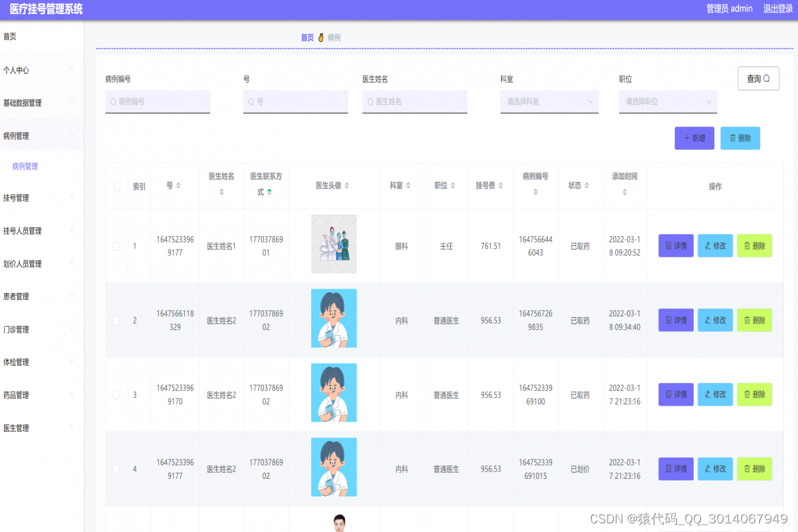Click 删除 for row 4
The width and height of the screenshot is (798, 532).
754,469
